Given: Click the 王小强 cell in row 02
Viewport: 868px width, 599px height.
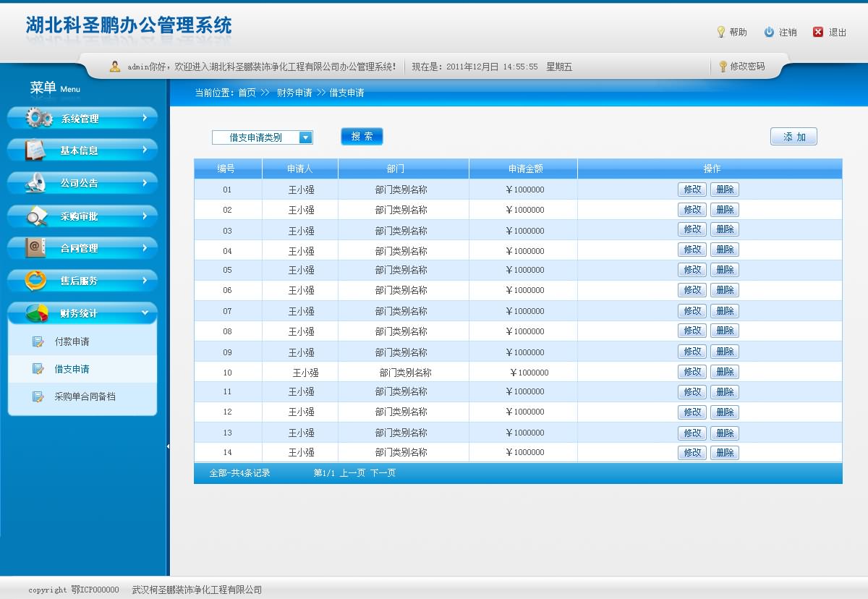Looking at the screenshot, I should pos(301,211).
